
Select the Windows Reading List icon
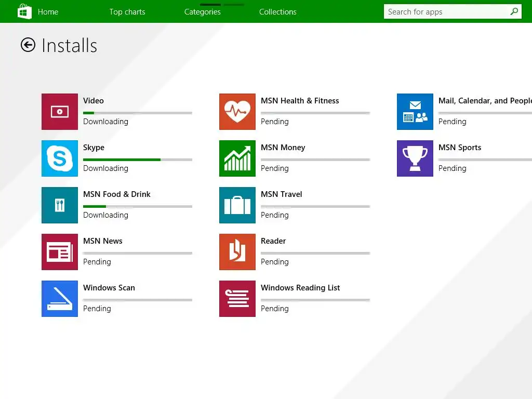(x=237, y=299)
